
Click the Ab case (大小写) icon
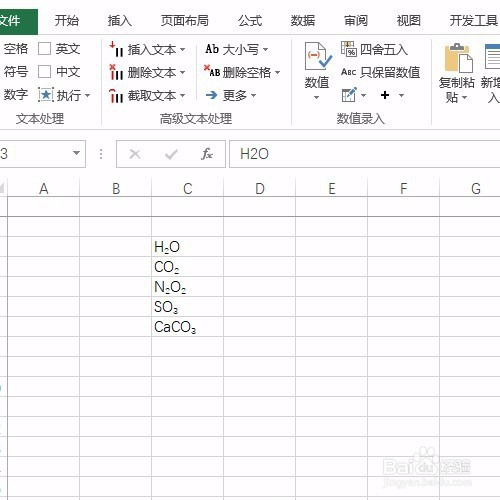[212, 49]
